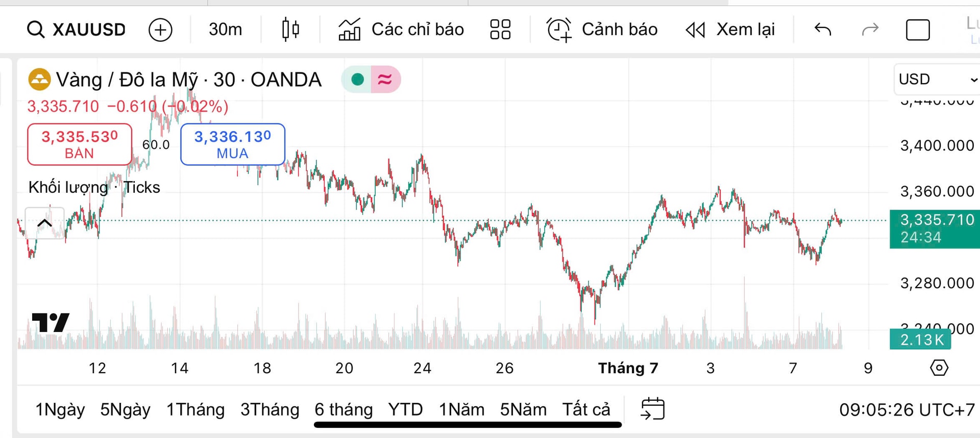
Task: Toggle the green market status indicator
Action: 357,80
